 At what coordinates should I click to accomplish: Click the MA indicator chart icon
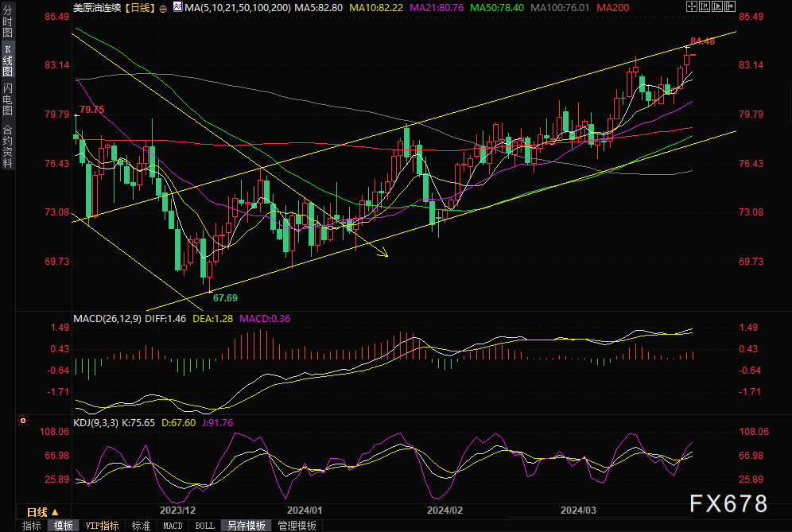177,6
